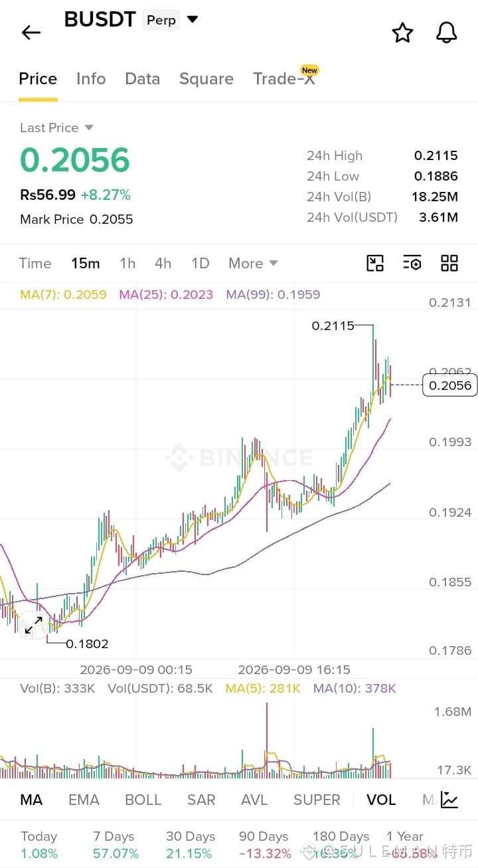478x868 pixels.
Task: Add BUSDT to favorites with star icon
Action: 402,33
